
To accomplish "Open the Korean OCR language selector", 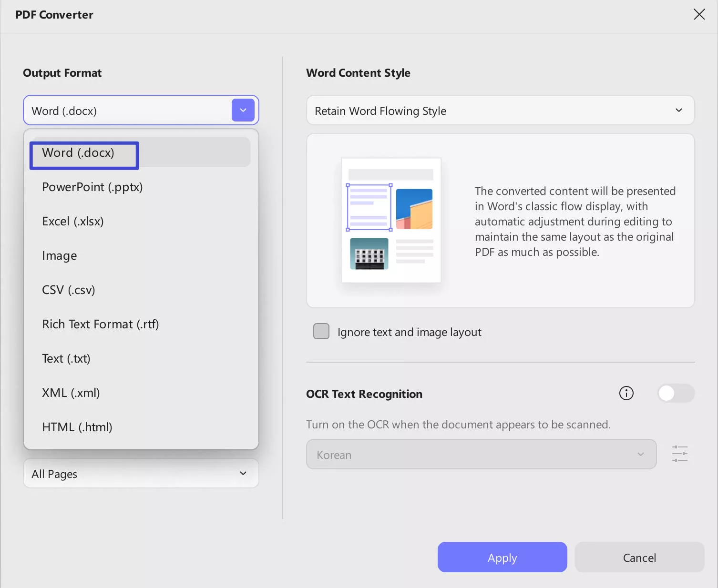I will click(x=481, y=454).
